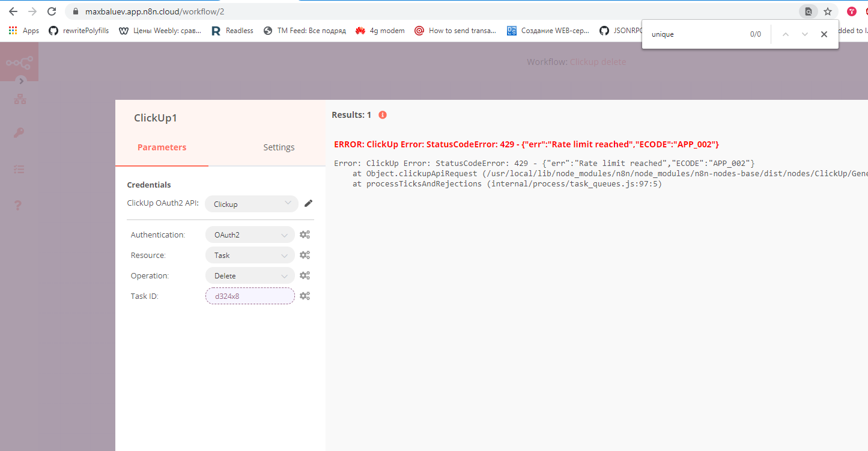The height and width of the screenshot is (451, 868).
Task: Click the ClickUp1 node title
Action: [x=156, y=118]
